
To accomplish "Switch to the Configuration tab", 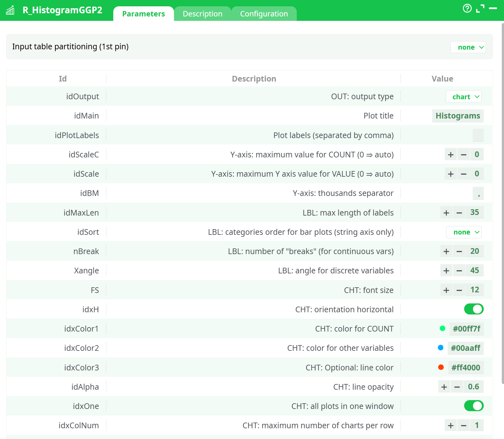I will [x=264, y=14].
